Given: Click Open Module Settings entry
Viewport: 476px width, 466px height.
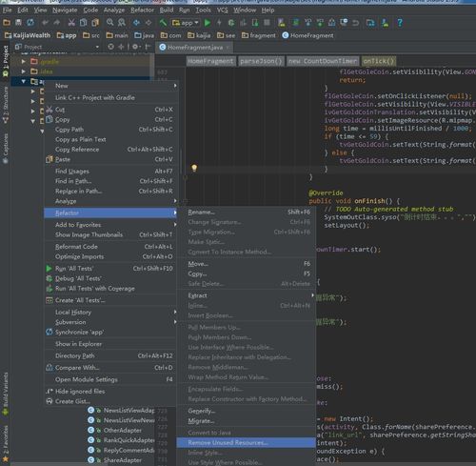Looking at the screenshot, I should tap(111, 379).
